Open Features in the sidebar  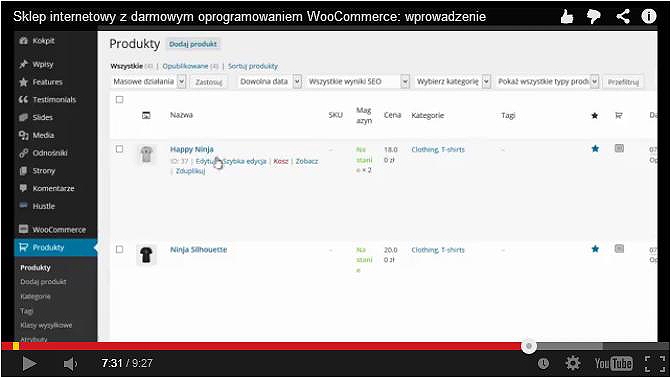point(48,82)
